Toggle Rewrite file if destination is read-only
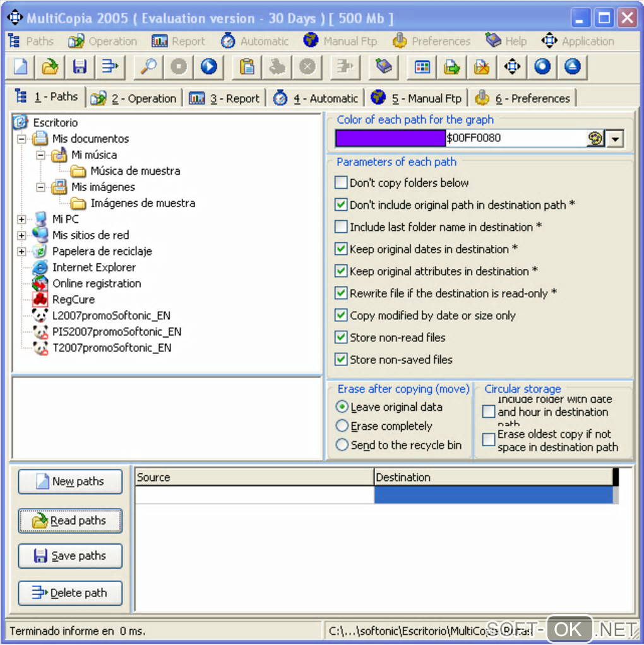Viewport: 644px width, 645px height. tap(341, 293)
